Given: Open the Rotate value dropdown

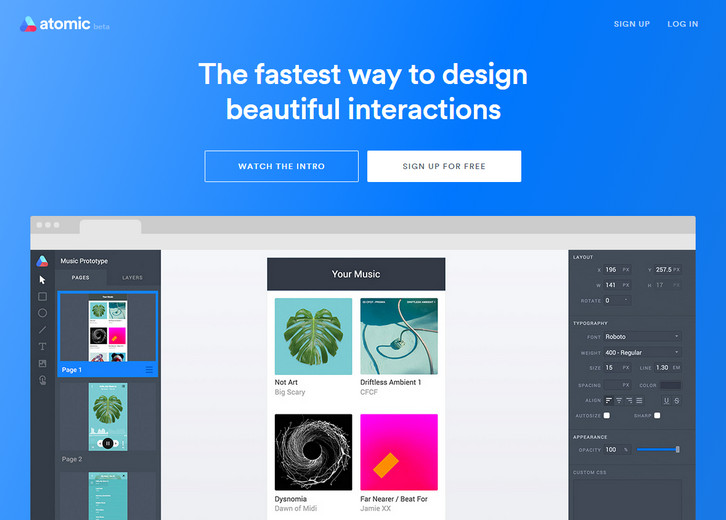Looking at the screenshot, I should (x=626, y=300).
